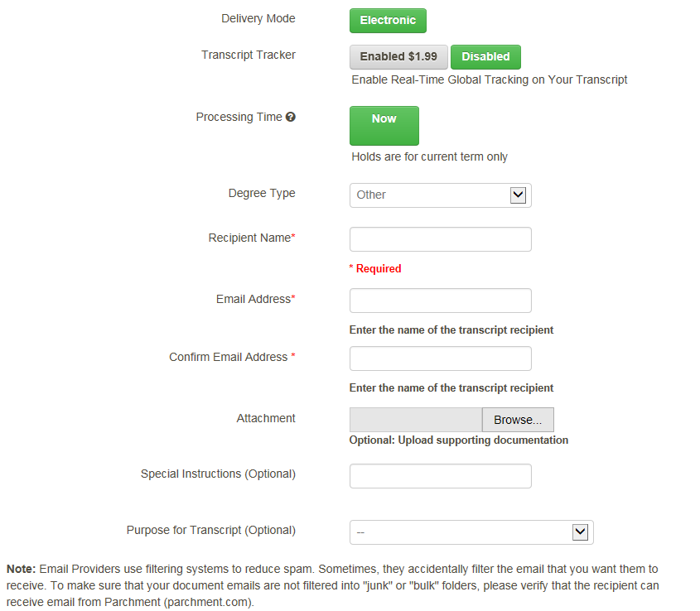The height and width of the screenshot is (611, 700).
Task: Choose the Now processing time option
Action: click(384, 126)
